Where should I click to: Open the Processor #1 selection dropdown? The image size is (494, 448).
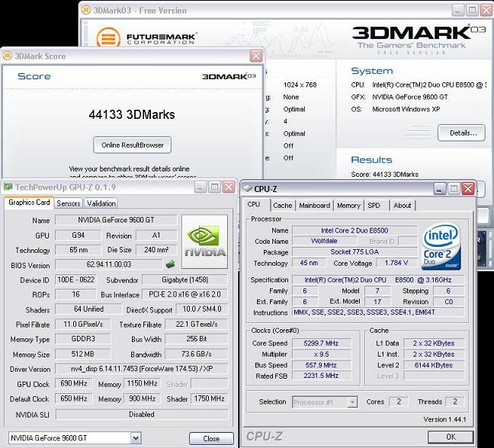click(352, 402)
